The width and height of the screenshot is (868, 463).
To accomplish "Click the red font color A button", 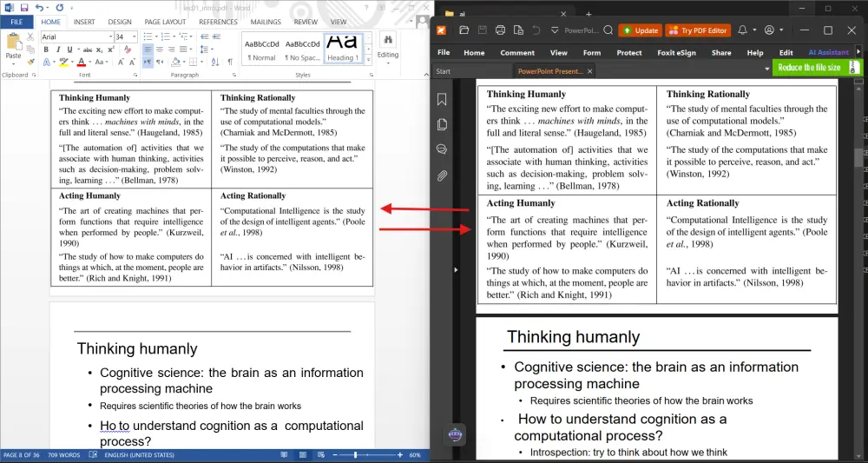I will click(82, 62).
